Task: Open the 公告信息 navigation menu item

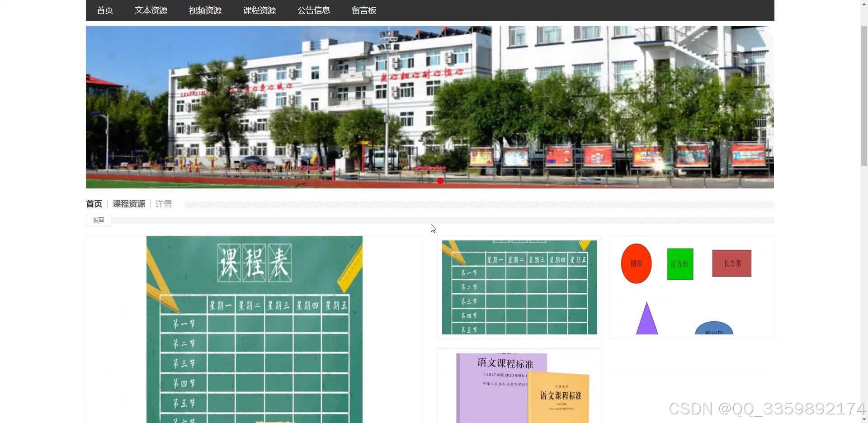Action: click(314, 10)
